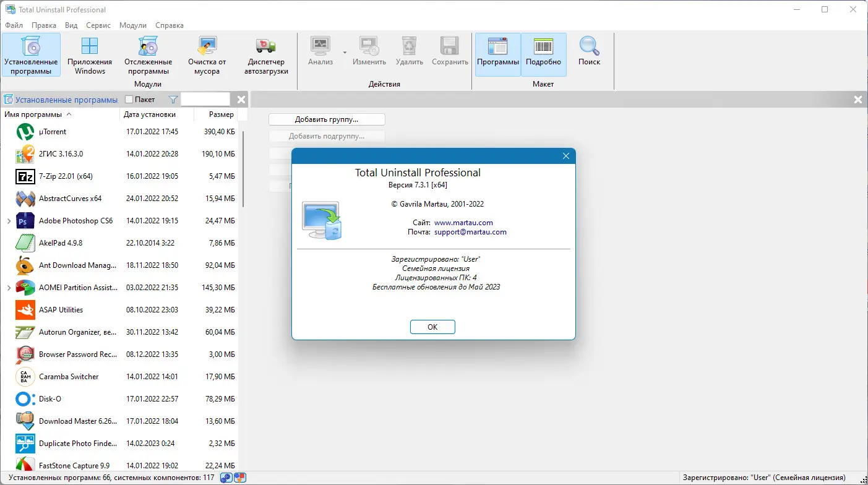Select the Ant Download Manager icon

pos(25,265)
